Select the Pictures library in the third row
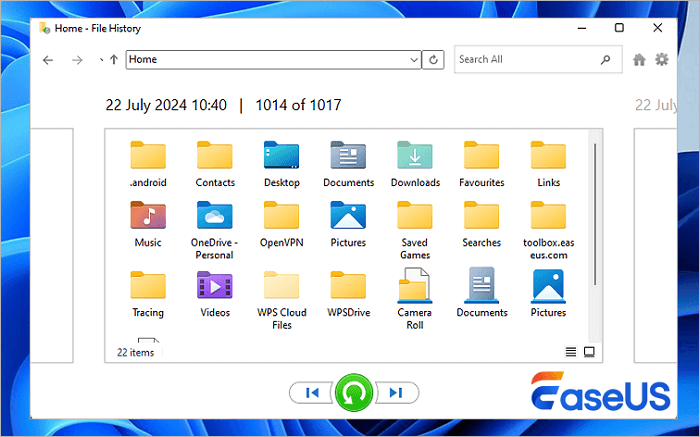700x437 pixels. point(548,292)
